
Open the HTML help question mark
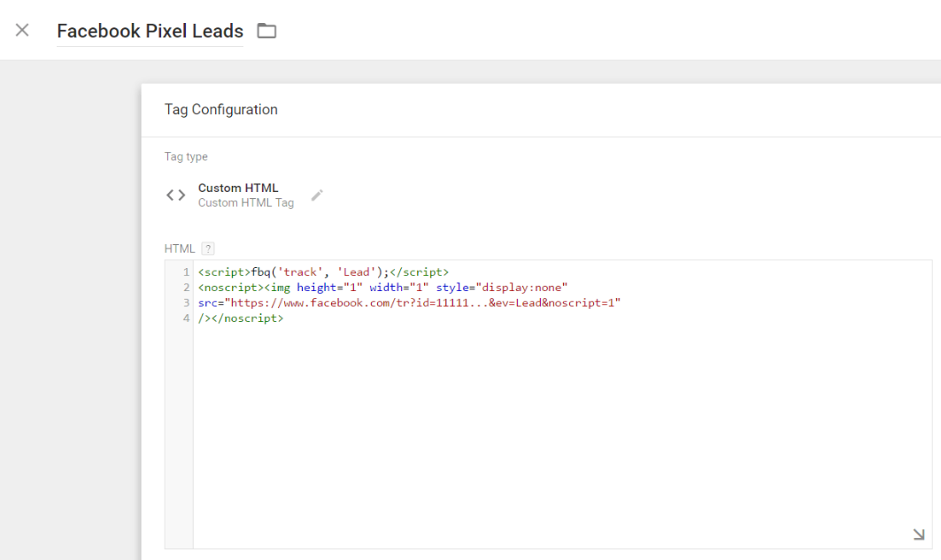(208, 249)
